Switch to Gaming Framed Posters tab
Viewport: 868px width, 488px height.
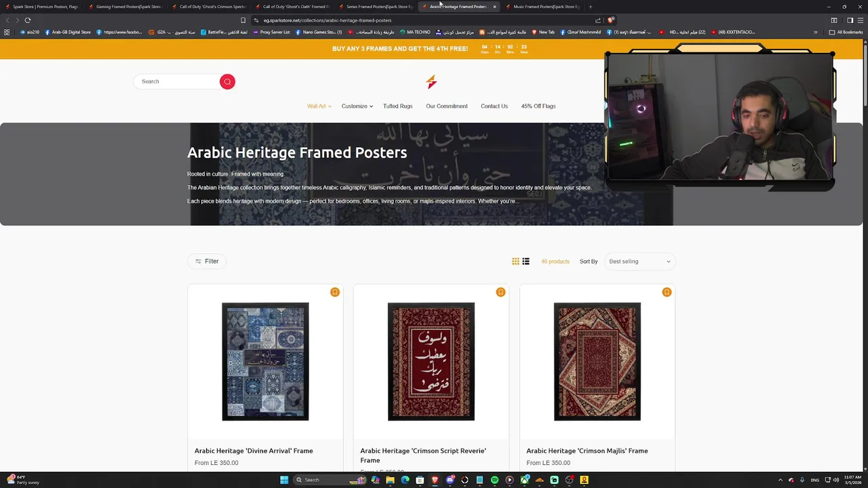(125, 7)
